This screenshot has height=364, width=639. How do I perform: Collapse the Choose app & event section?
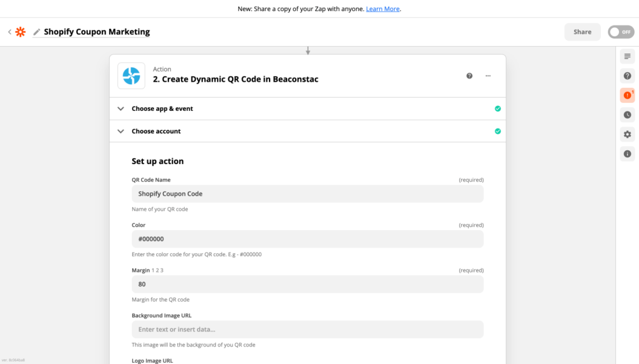tap(120, 108)
